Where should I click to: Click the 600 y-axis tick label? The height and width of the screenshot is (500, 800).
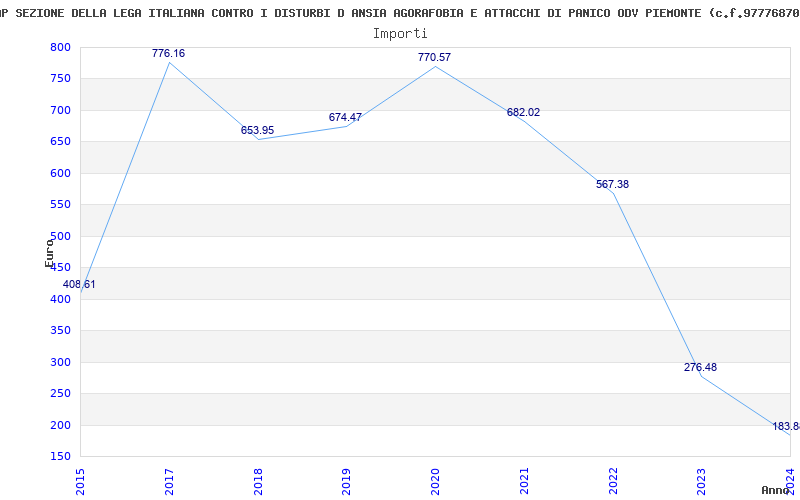coord(60,173)
